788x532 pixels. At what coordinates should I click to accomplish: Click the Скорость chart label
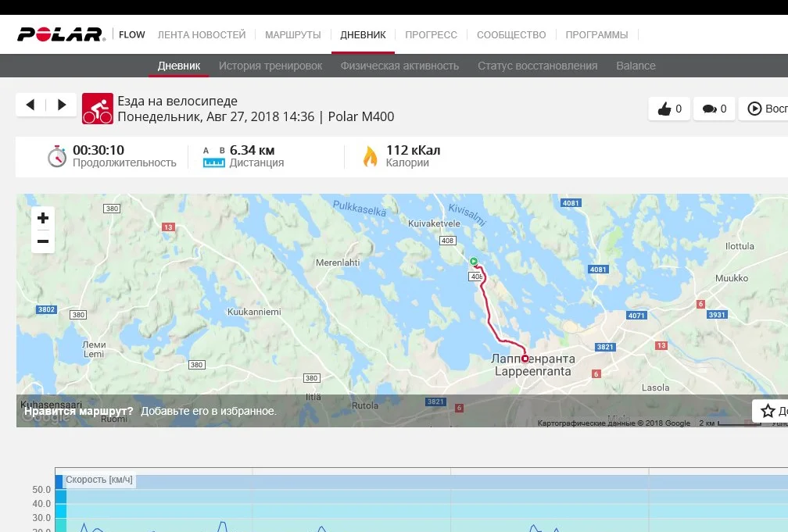pyautogui.click(x=99, y=480)
